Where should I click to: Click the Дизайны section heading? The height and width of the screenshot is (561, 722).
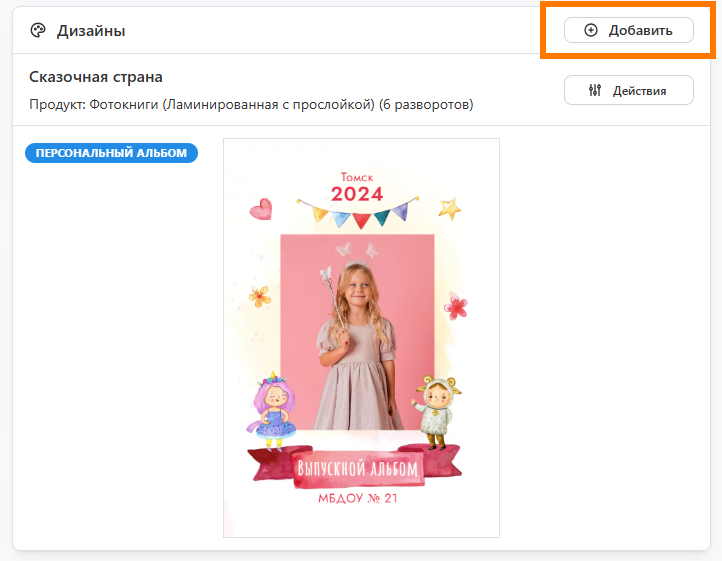91,31
